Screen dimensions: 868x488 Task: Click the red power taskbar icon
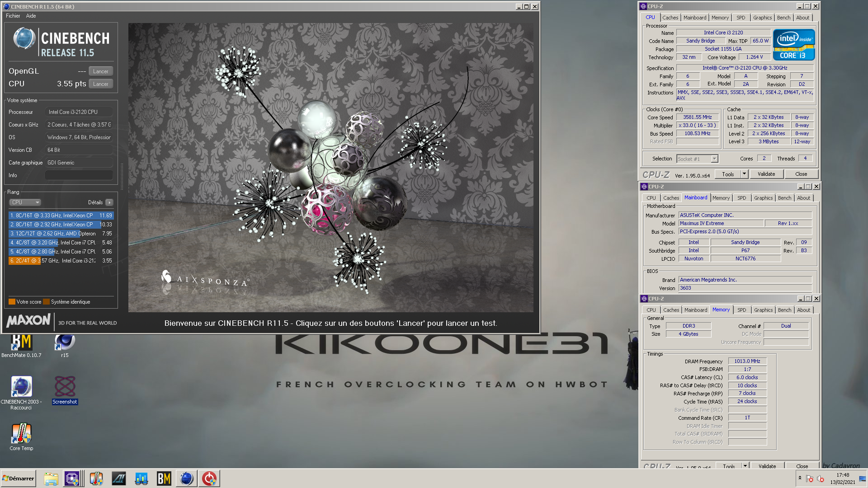tap(209, 479)
